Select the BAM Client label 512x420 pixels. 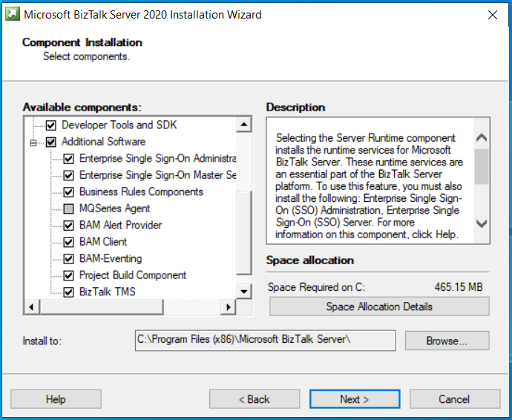pyautogui.click(x=103, y=241)
